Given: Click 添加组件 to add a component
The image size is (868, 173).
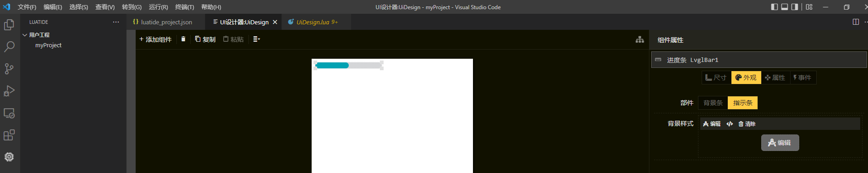Looking at the screenshot, I should (x=155, y=39).
